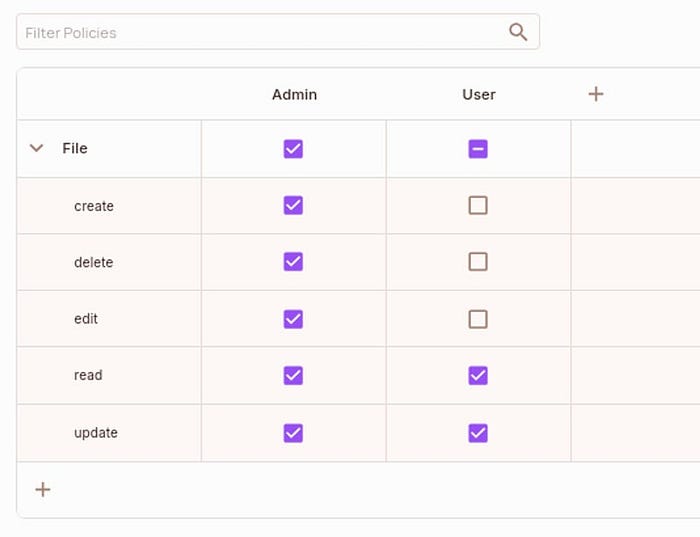Toggle User indeterminate checkbox for File

(x=478, y=149)
